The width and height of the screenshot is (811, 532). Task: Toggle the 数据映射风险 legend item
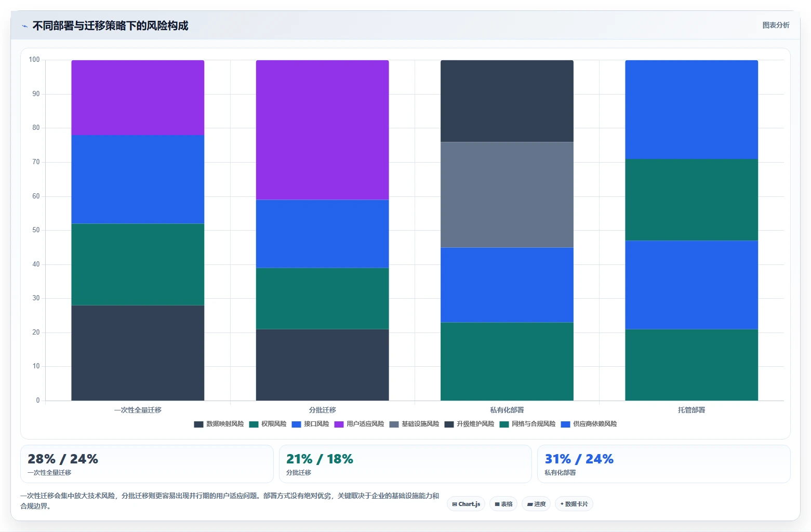[219, 424]
